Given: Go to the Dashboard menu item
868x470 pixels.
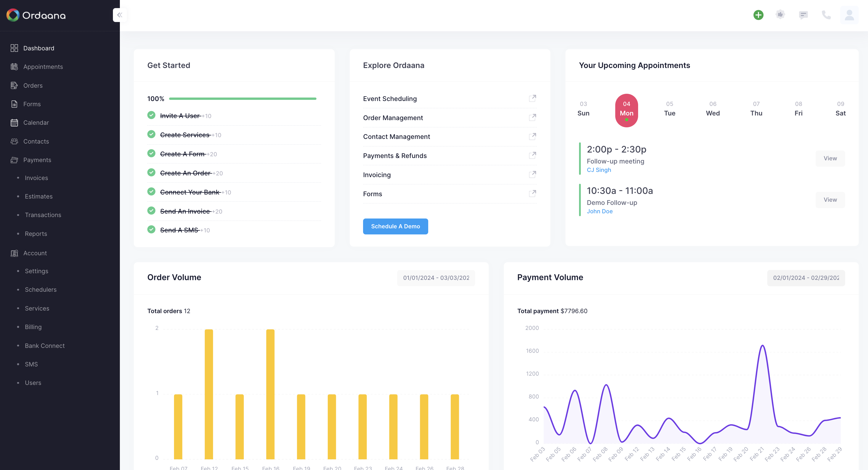Looking at the screenshot, I should point(39,48).
